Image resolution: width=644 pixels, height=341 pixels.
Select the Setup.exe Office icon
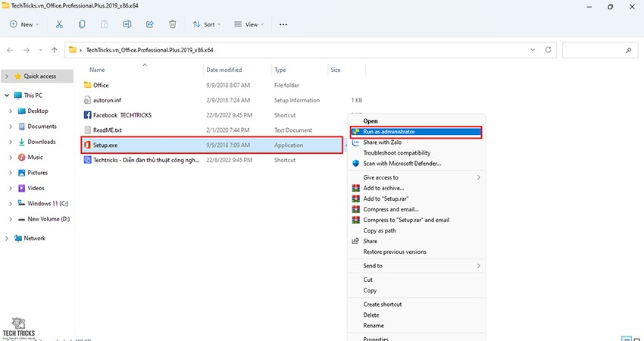click(x=87, y=145)
